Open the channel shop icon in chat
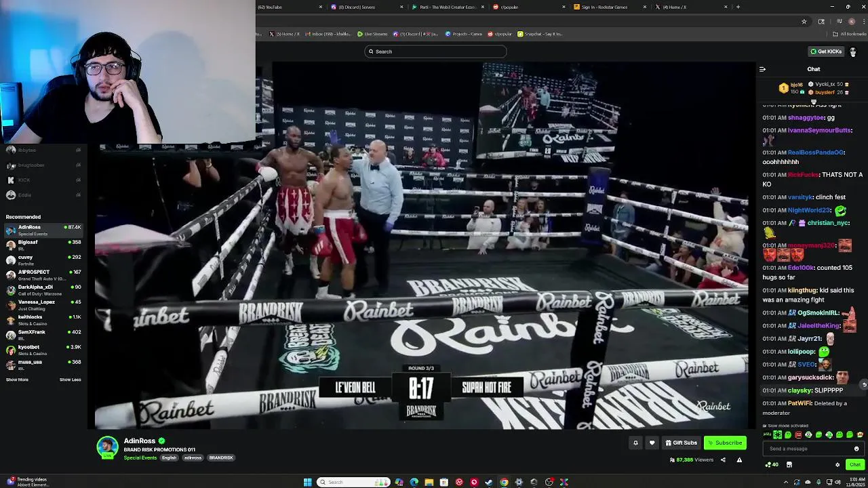 789,465
